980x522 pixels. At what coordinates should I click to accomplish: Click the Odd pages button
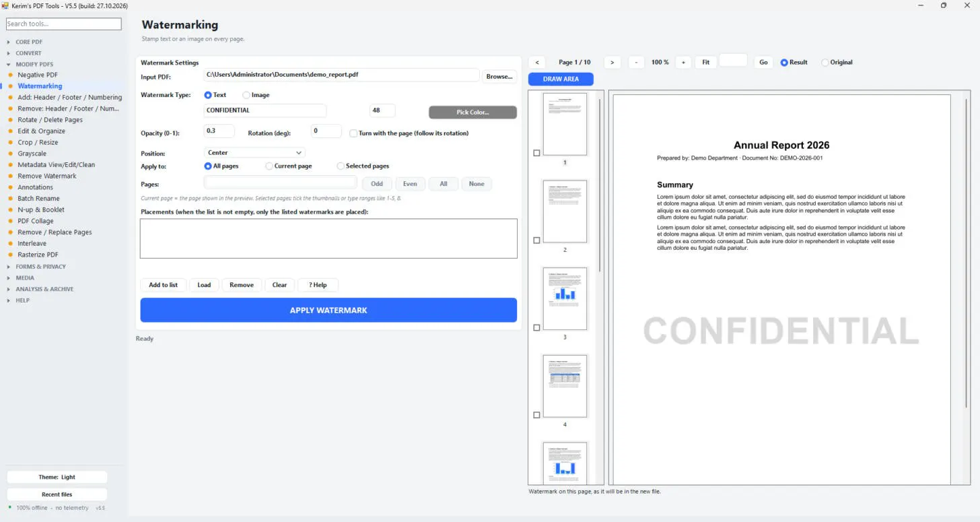pos(377,184)
